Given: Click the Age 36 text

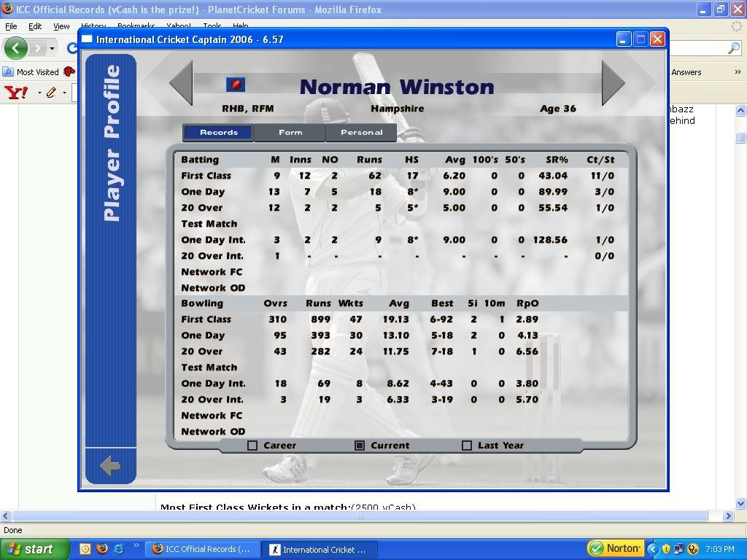Looking at the screenshot, I should (558, 109).
